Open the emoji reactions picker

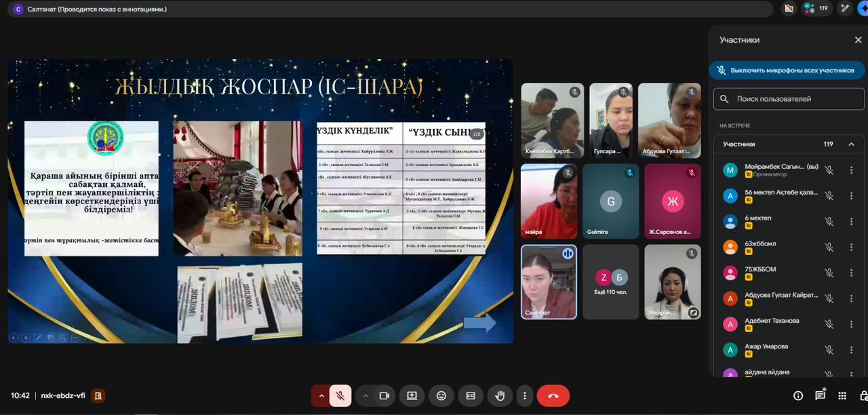(x=441, y=395)
